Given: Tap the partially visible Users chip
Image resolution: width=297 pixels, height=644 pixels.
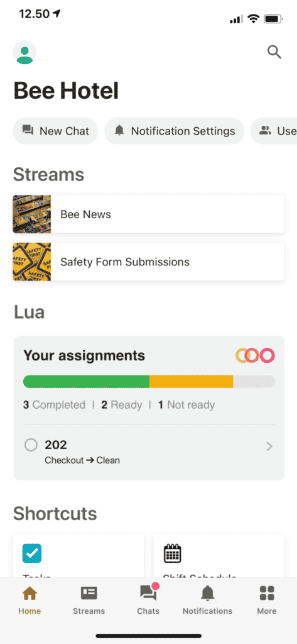Looking at the screenshot, I should [274, 131].
